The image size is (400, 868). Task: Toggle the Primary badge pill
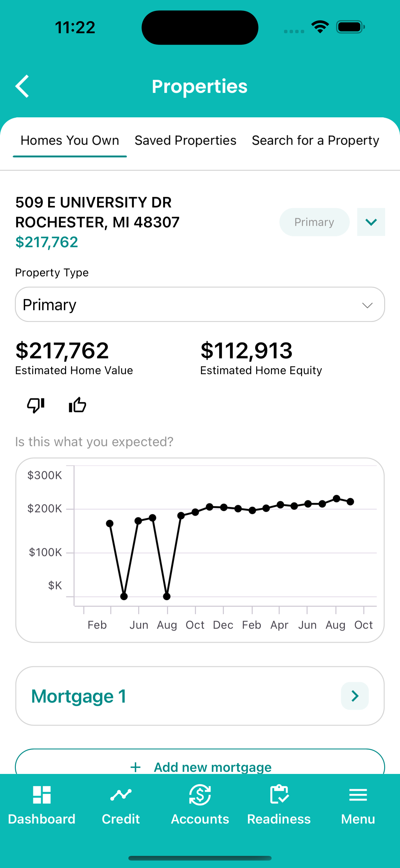[314, 222]
